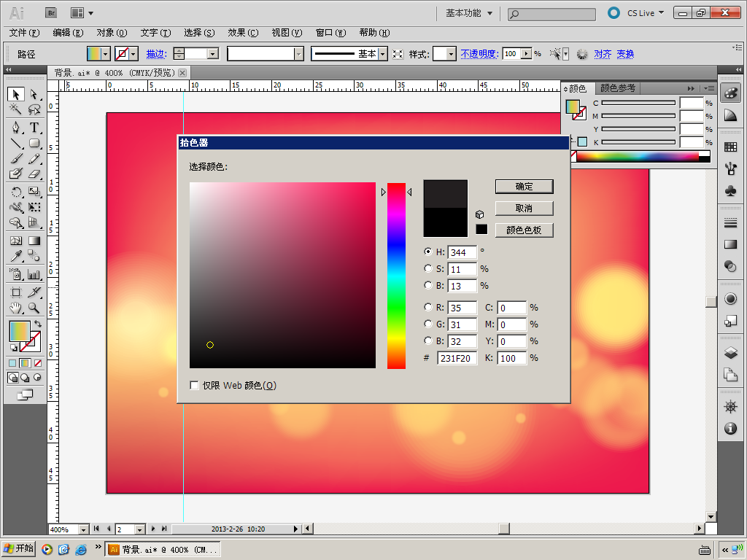Pick the Eyedropper tool

click(x=16, y=256)
